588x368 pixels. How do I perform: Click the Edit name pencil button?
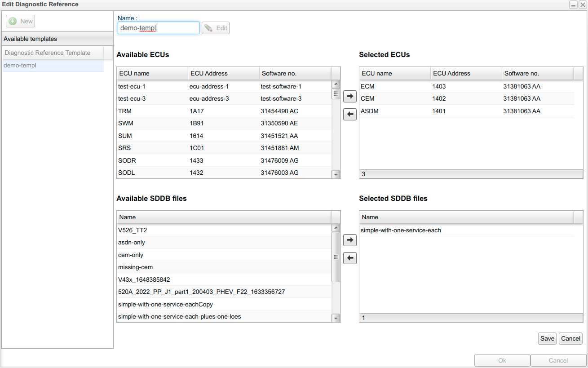216,28
